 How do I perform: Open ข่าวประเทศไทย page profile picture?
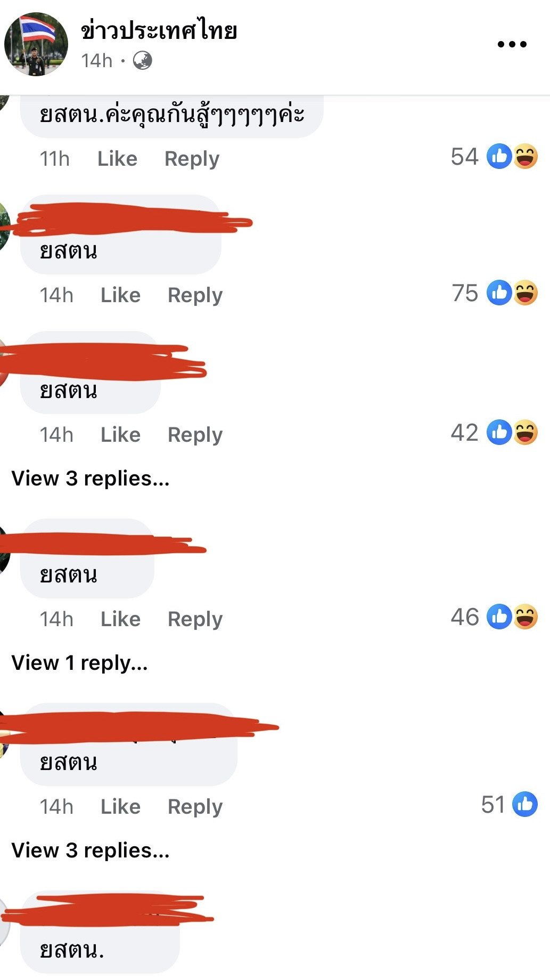coord(36,44)
